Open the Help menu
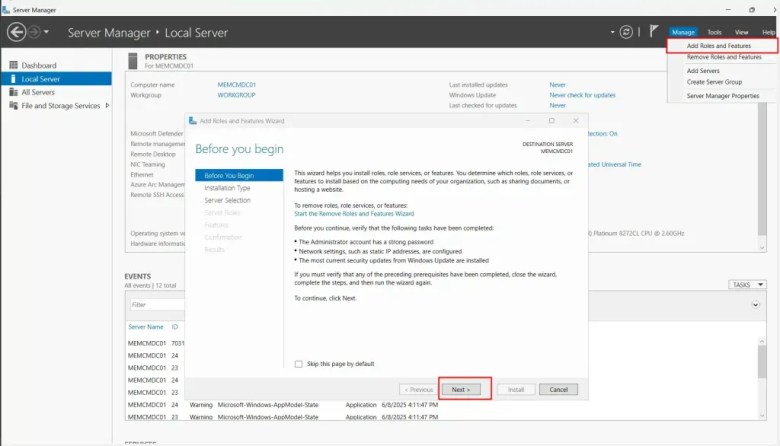This screenshot has width=780, height=446. 769,32
